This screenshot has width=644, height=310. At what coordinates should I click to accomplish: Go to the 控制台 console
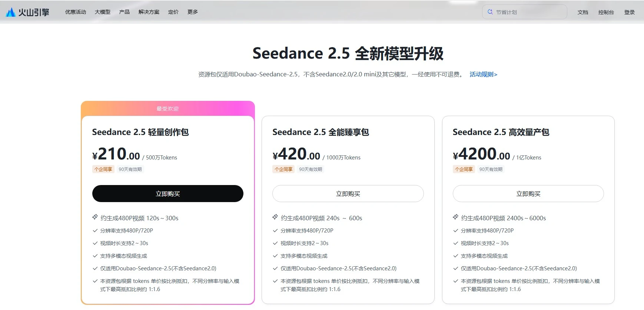coord(606,12)
